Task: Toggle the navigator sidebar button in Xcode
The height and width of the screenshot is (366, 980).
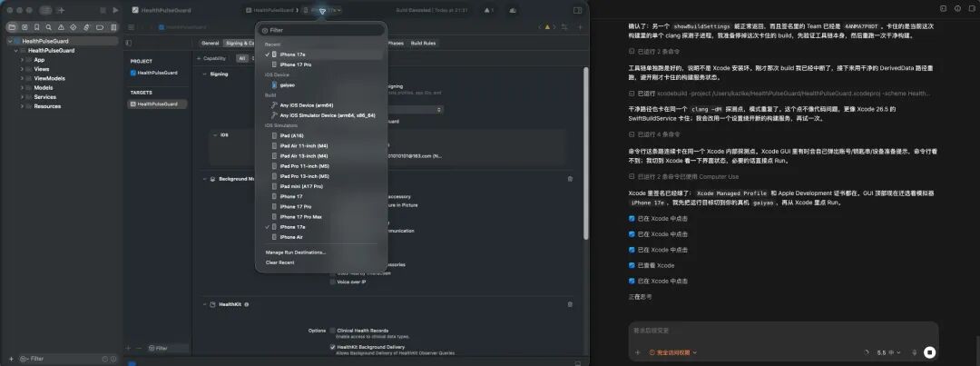Action: click(45, 10)
